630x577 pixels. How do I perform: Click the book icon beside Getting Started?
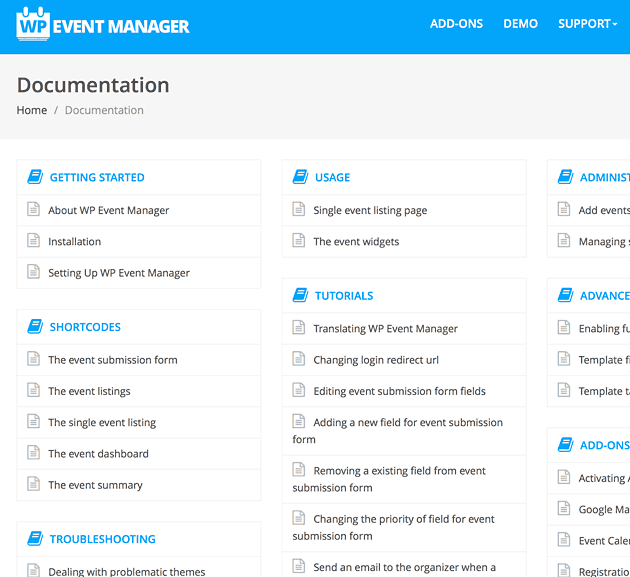(35, 177)
